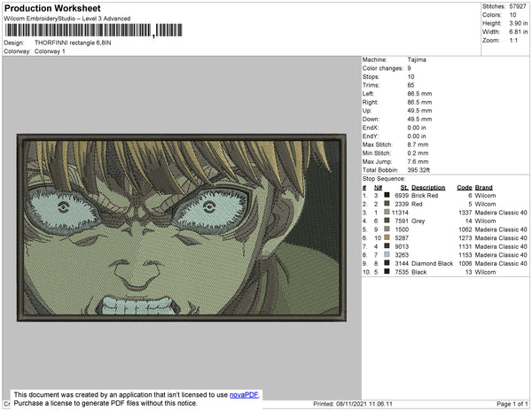Viewport: 532px width, 411px height.
Task: Click code '1273' in row 6
Action: [465, 238]
